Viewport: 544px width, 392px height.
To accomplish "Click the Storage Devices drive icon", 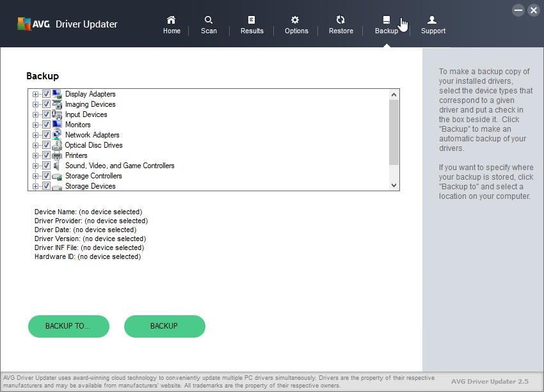I will click(57, 187).
